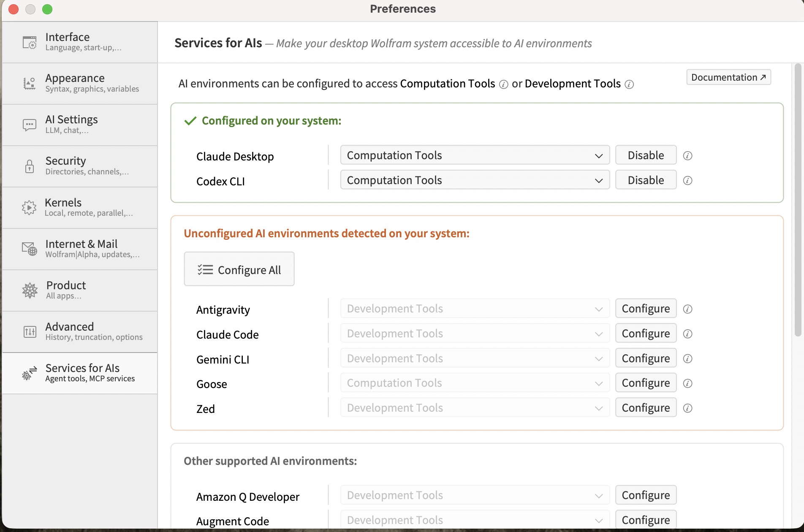This screenshot has width=804, height=532.
Task: Click the info icon in Gemini CLI row
Action: point(687,359)
